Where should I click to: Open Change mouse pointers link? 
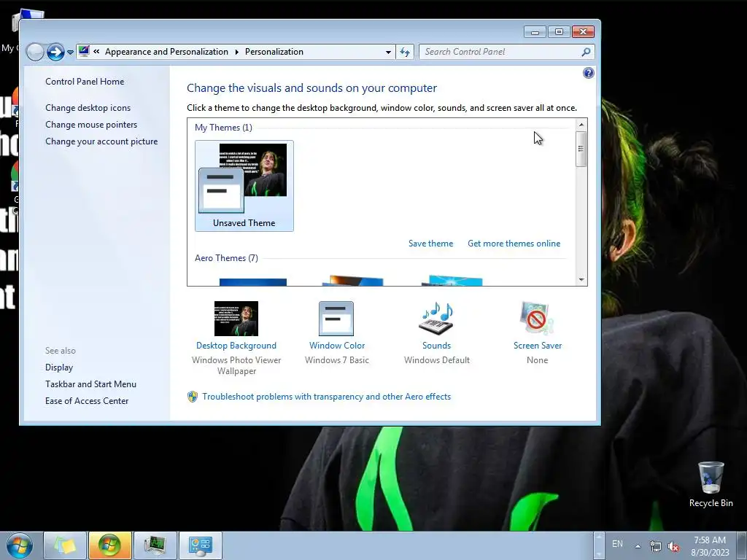click(91, 124)
